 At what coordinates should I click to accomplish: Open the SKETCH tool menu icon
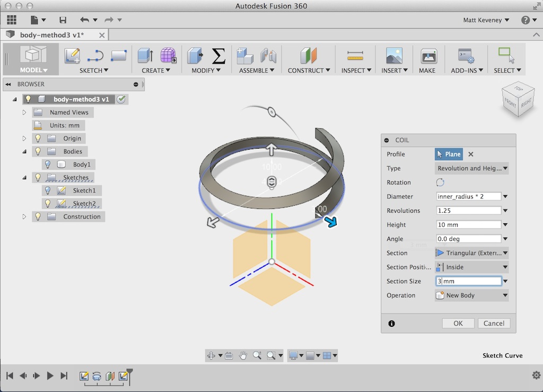point(72,56)
